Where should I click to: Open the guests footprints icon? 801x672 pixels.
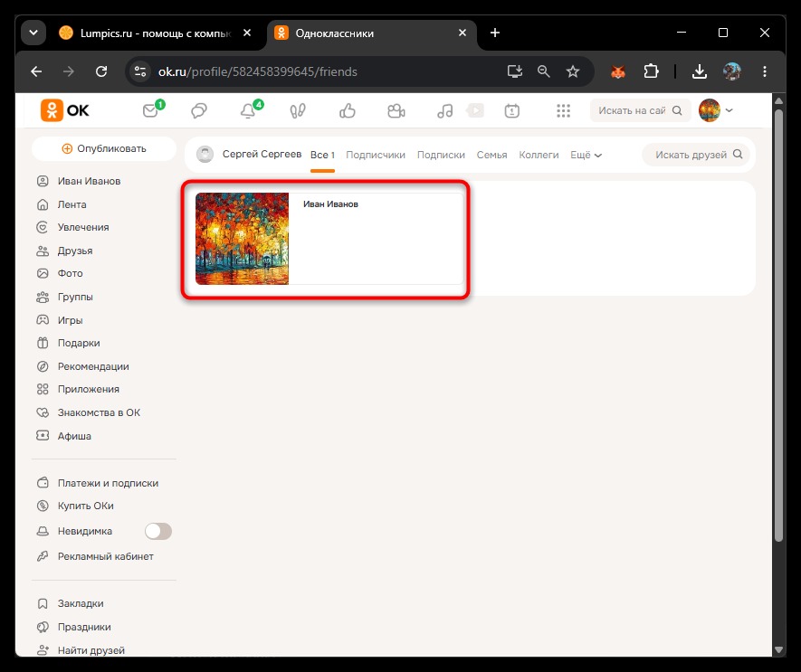coord(298,111)
